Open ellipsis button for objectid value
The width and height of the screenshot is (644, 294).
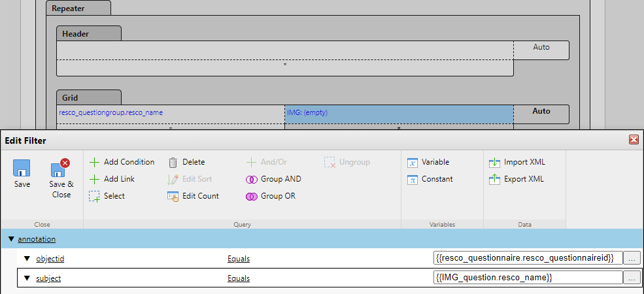(632, 258)
